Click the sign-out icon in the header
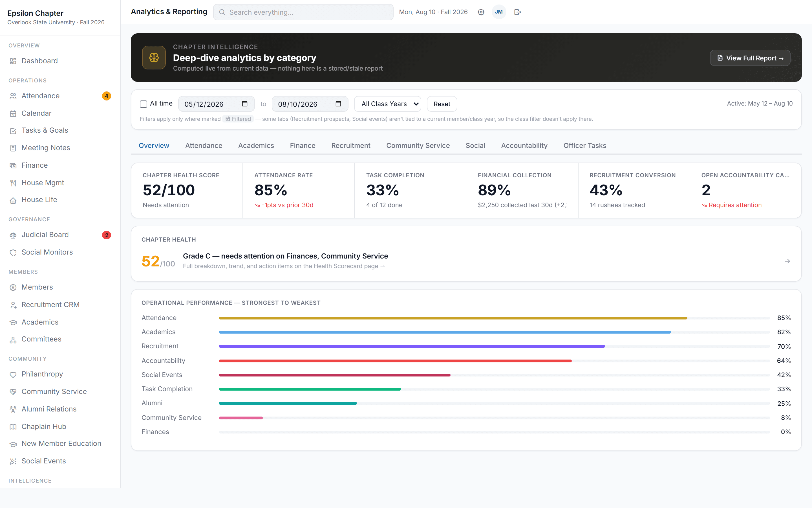This screenshot has width=812, height=508. point(517,12)
